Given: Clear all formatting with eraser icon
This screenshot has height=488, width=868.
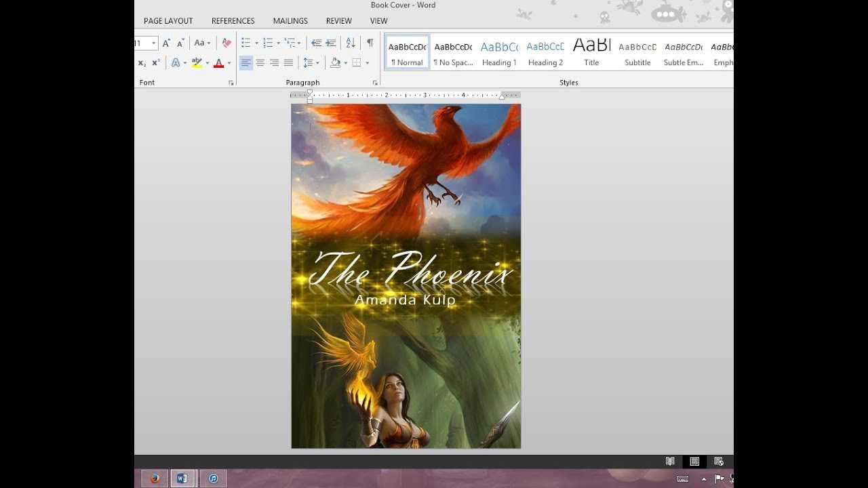Looking at the screenshot, I should (x=226, y=43).
